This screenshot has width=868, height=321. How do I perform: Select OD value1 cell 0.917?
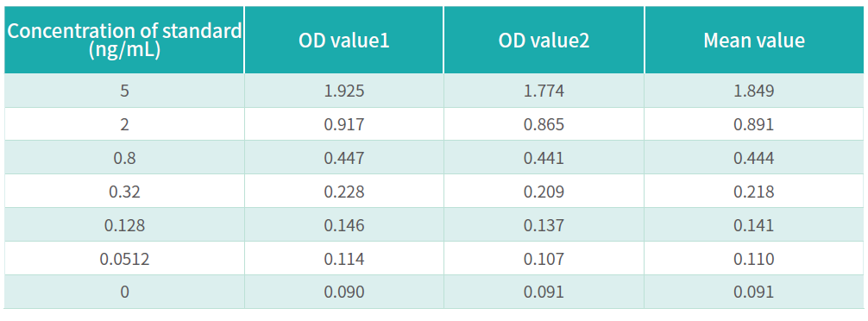[343, 124]
